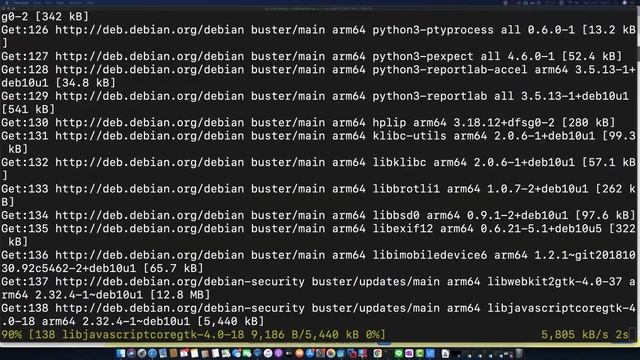Click libjavascriptcoregtk text in Get:138 line
The height and width of the screenshot is (360, 640).
coord(562,308)
